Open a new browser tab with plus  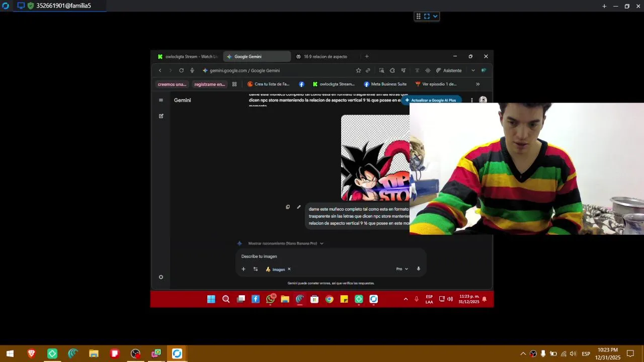click(367, 56)
